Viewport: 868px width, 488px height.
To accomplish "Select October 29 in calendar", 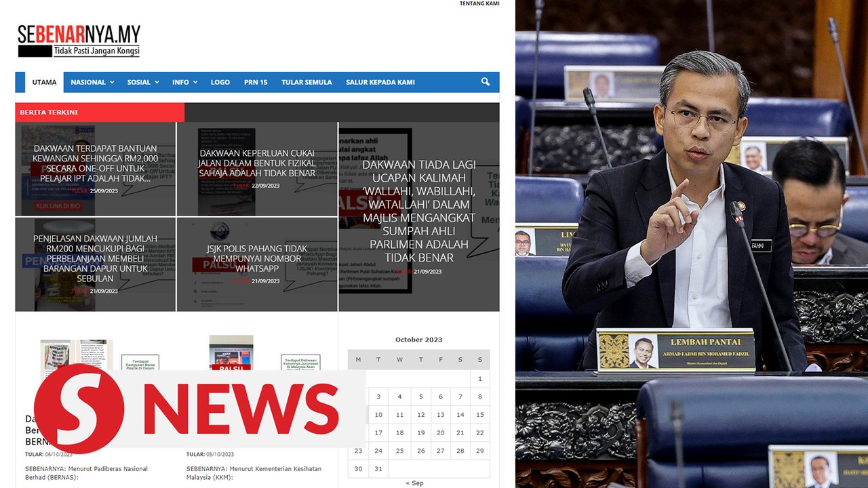I will (479, 451).
